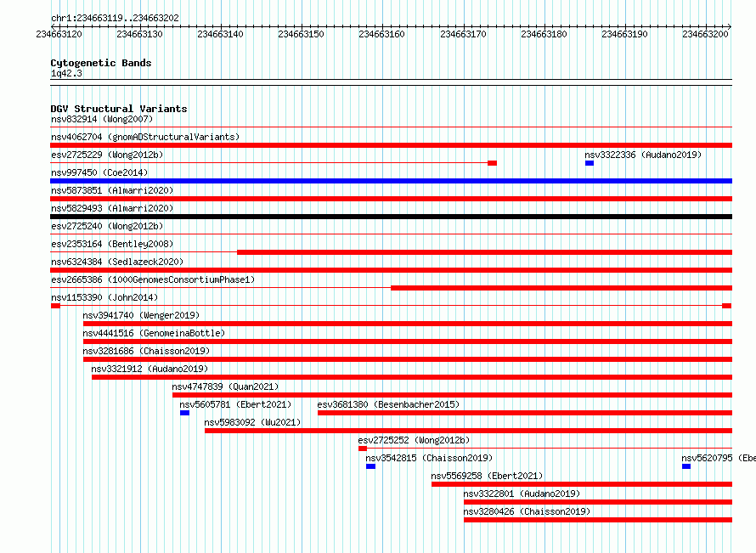Click the black nsv5829493 variant bar
Screen dimensions: 756x553
click(x=391, y=217)
